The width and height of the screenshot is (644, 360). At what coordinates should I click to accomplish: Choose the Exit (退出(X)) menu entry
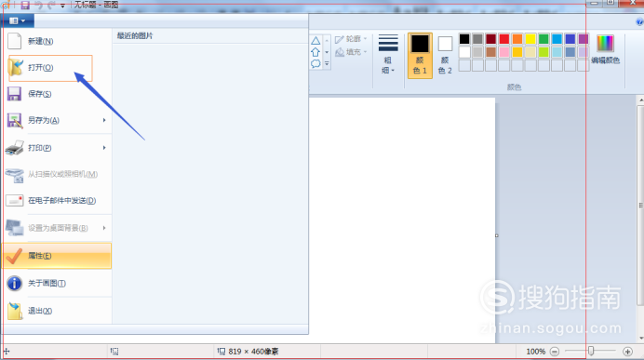[57, 311]
